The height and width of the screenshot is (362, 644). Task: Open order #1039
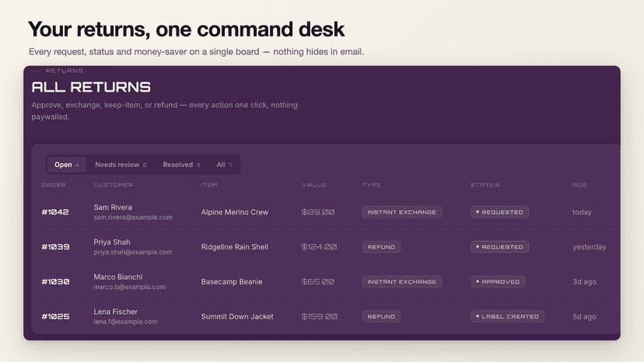pyautogui.click(x=55, y=247)
